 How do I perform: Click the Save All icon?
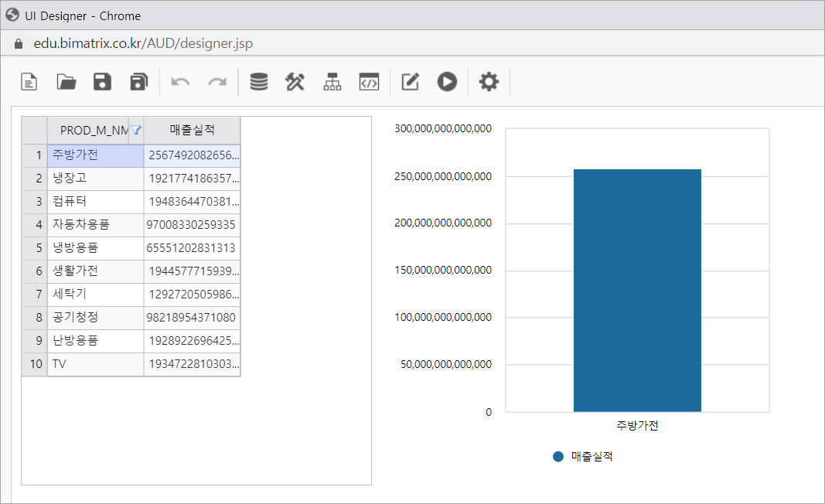[x=138, y=82]
